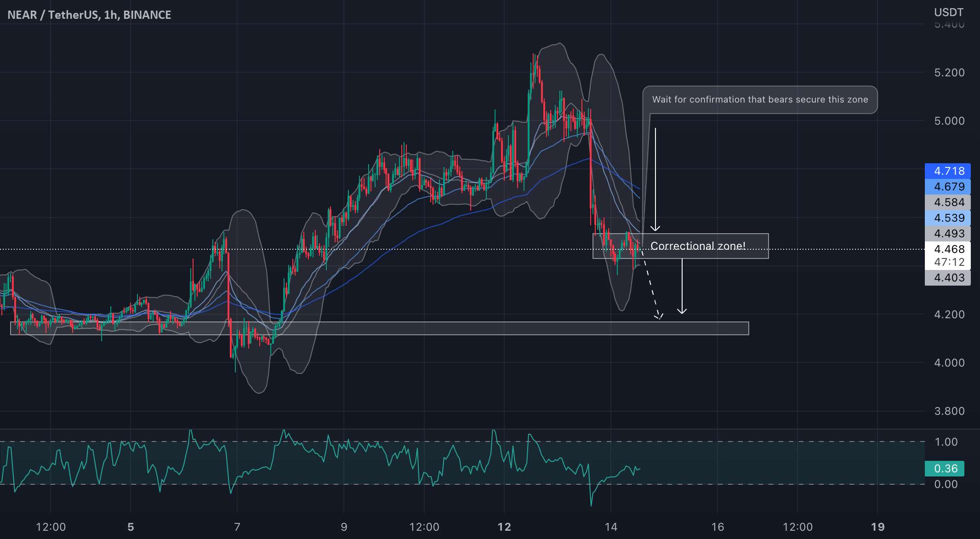Screen dimensions: 980x539
Task: Select the 'Correctional zone!' label
Action: click(698, 246)
